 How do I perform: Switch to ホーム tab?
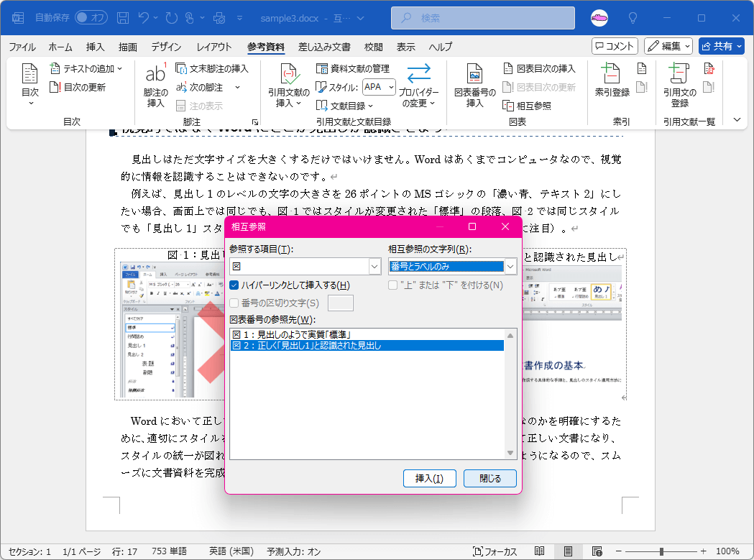point(60,47)
